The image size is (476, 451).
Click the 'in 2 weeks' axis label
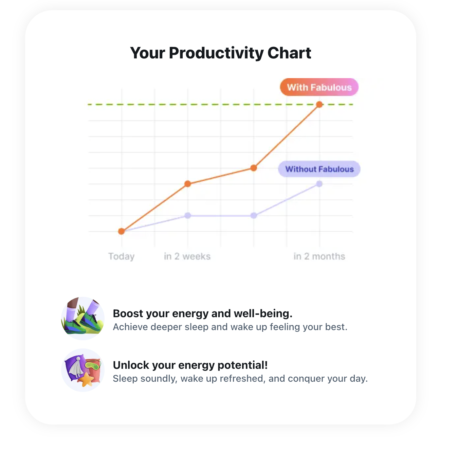pyautogui.click(x=187, y=256)
